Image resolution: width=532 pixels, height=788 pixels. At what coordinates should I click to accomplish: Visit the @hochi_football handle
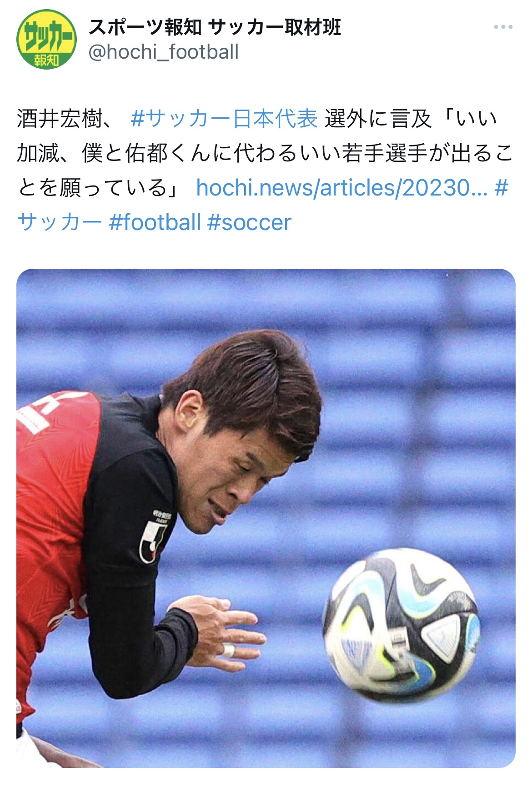point(163,52)
